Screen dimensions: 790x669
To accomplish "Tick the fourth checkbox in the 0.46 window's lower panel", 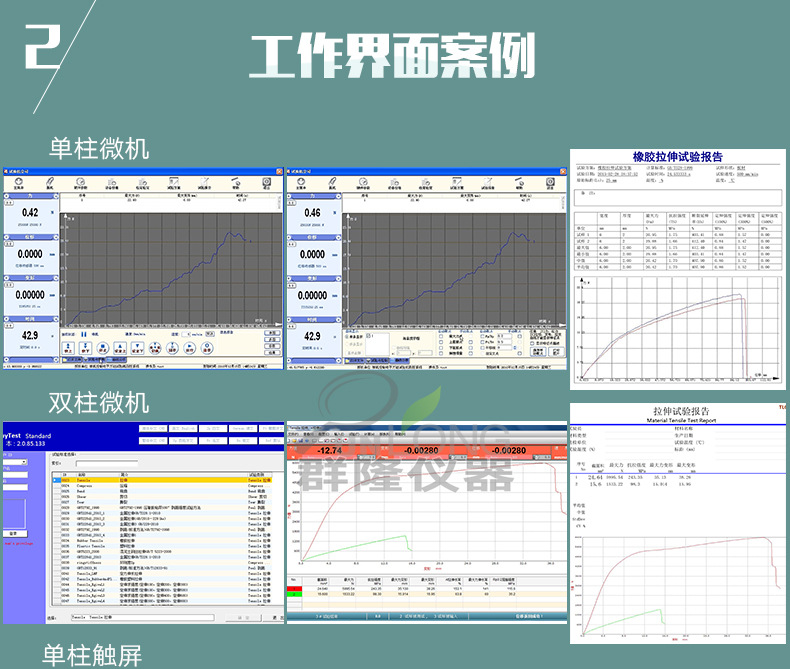I will [x=441, y=353].
